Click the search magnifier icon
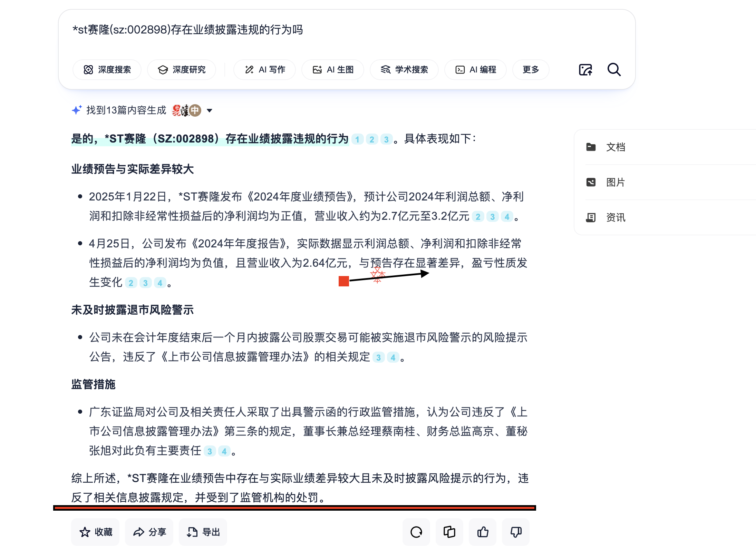 point(614,70)
